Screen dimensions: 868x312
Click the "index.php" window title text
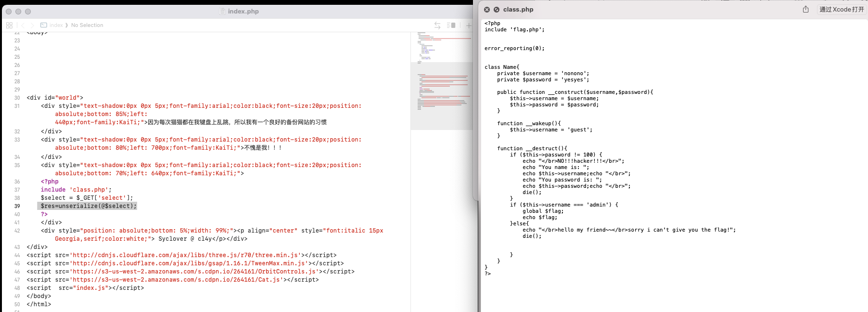pyautogui.click(x=243, y=11)
